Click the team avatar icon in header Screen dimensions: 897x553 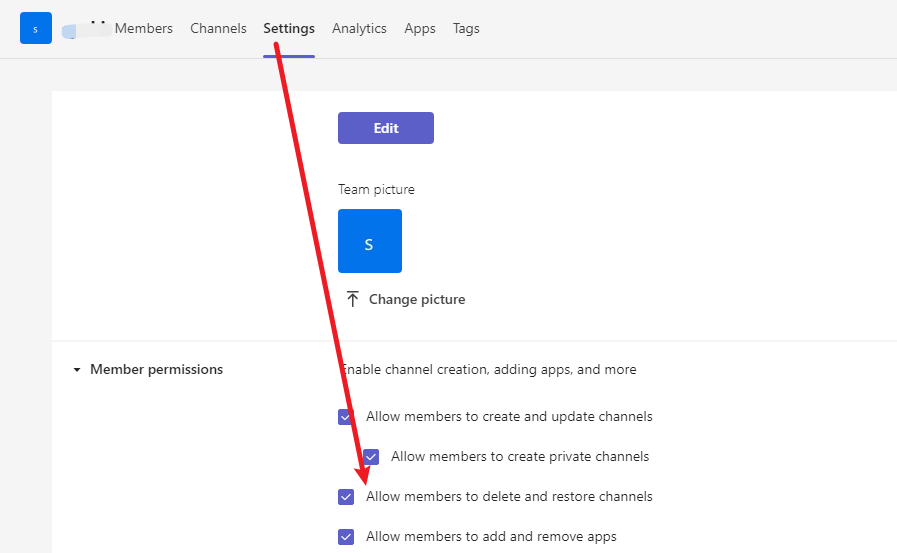[35, 28]
